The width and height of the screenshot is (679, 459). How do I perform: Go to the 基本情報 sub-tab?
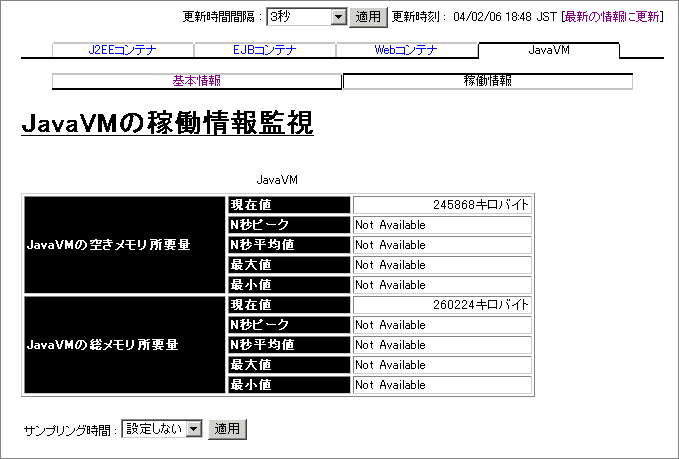197,81
